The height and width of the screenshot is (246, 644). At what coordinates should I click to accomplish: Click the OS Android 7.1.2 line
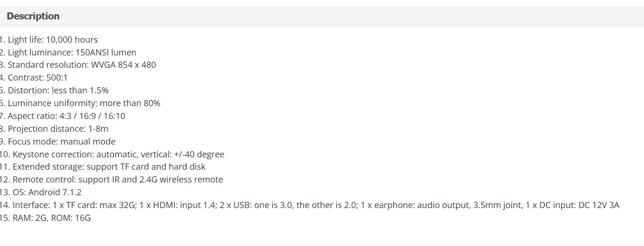click(x=41, y=192)
